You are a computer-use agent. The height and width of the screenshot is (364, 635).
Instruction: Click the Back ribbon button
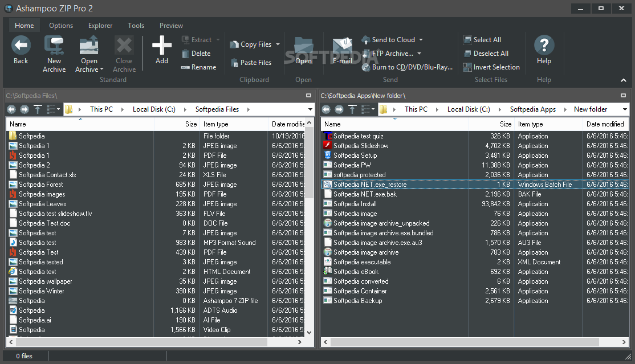[21, 50]
